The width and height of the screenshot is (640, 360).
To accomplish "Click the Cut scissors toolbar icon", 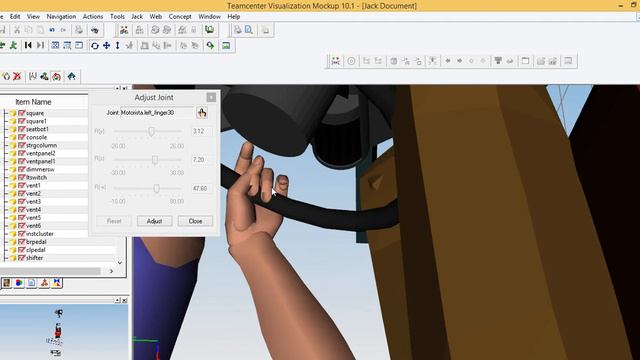I will pyautogui.click(x=17, y=30).
